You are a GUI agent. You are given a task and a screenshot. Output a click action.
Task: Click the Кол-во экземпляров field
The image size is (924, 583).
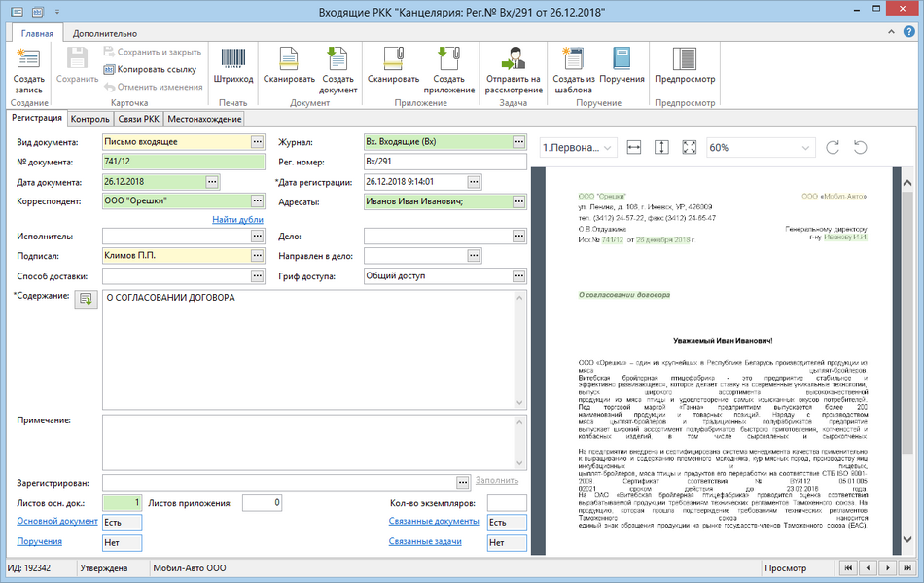tap(507, 503)
